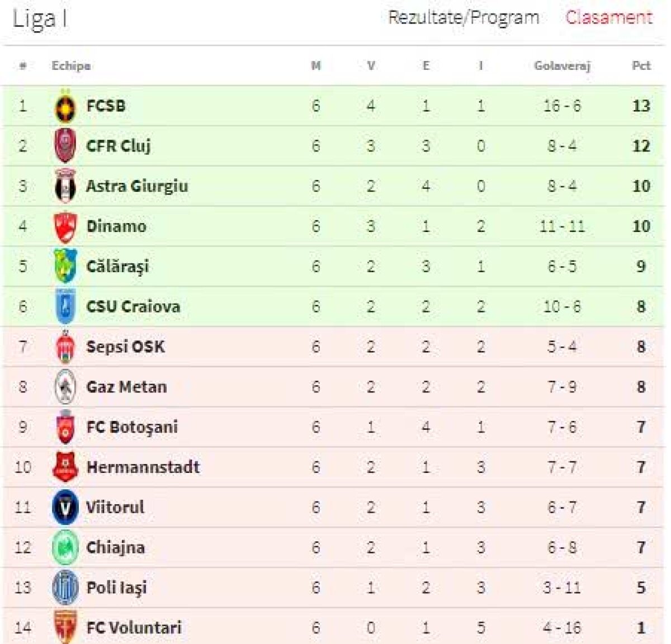The height and width of the screenshot is (644, 671).
Task: Click the Gaz Metan club badge
Action: [66, 386]
